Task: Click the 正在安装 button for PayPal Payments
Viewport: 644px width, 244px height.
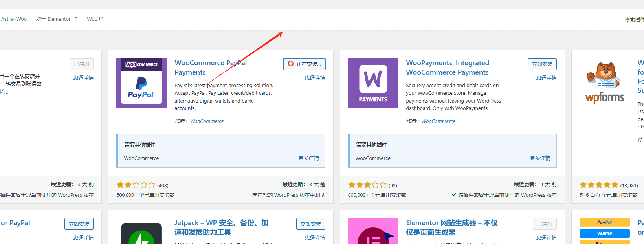Action: pos(304,64)
